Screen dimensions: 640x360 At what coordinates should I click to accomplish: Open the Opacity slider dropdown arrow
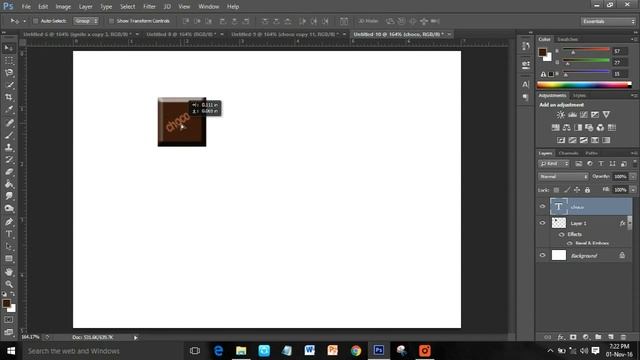[633, 177]
